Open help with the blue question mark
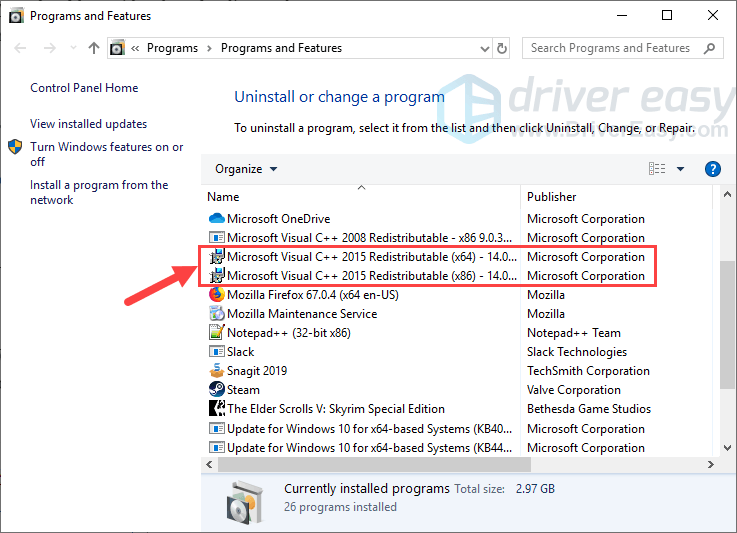Viewport: 737px width, 533px height. (x=713, y=169)
